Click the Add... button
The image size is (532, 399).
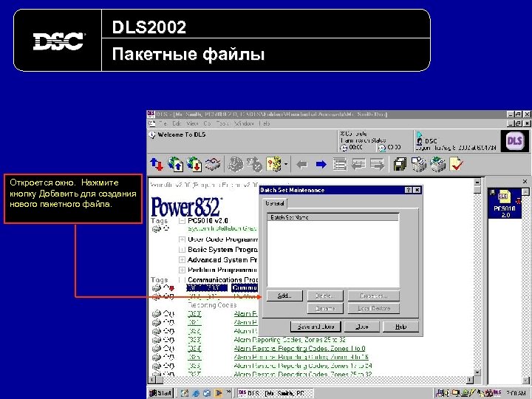(284, 296)
